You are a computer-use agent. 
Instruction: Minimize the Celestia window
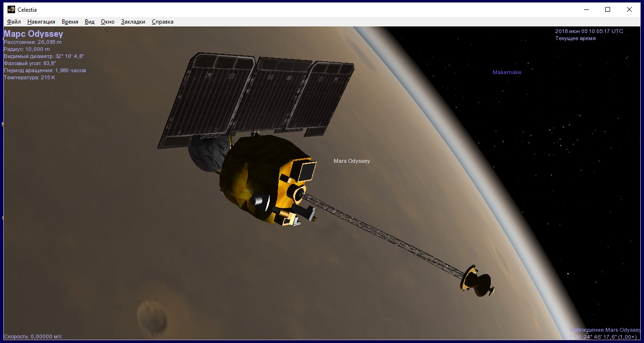point(586,9)
